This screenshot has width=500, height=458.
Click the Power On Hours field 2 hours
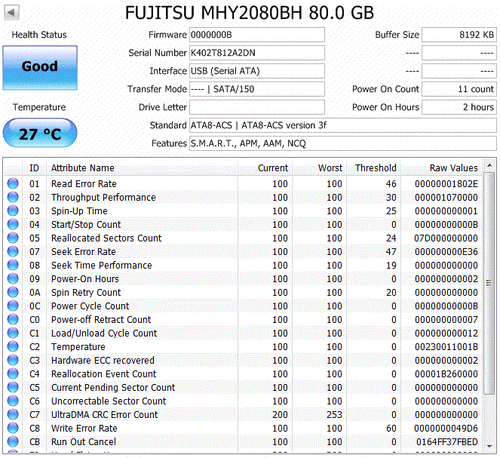(x=459, y=107)
